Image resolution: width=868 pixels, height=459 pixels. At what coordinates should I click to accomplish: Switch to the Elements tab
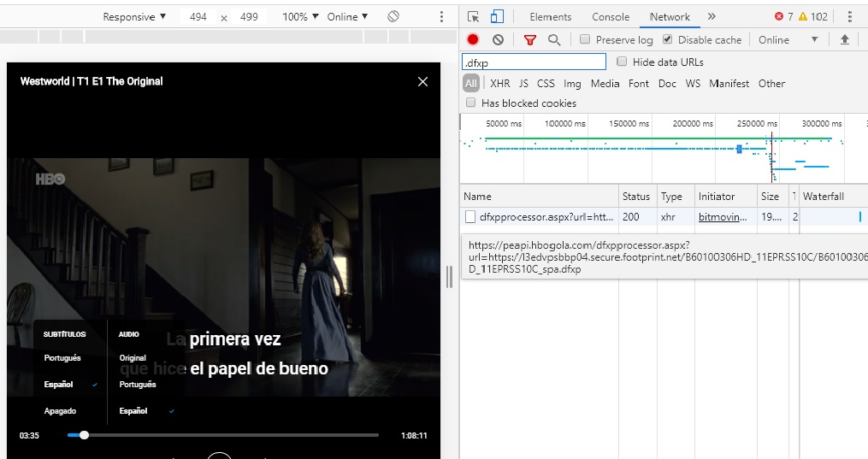click(551, 16)
